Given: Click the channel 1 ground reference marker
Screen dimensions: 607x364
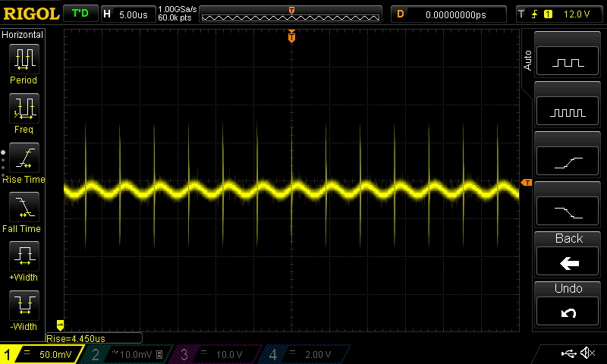Looking at the screenshot, I should pyautogui.click(x=60, y=325).
